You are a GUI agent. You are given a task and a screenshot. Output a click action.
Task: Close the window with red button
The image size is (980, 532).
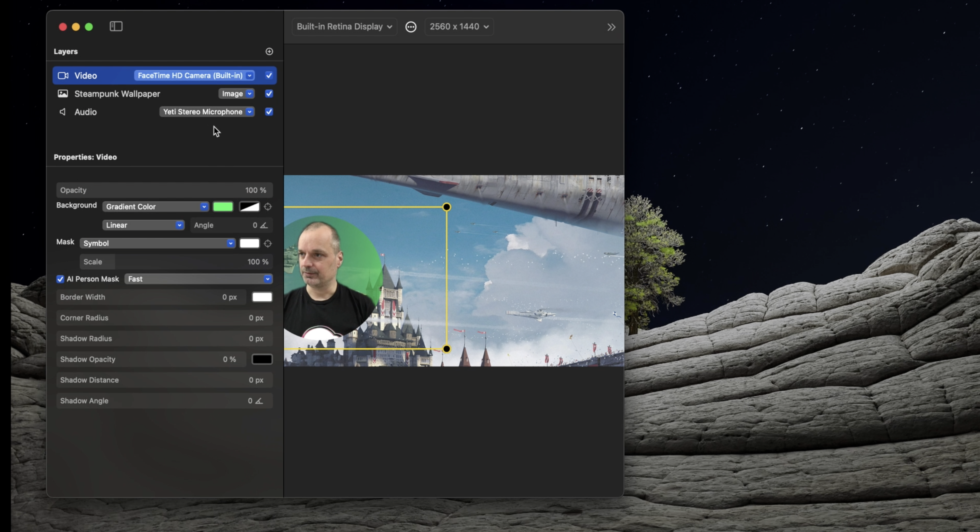click(x=63, y=27)
